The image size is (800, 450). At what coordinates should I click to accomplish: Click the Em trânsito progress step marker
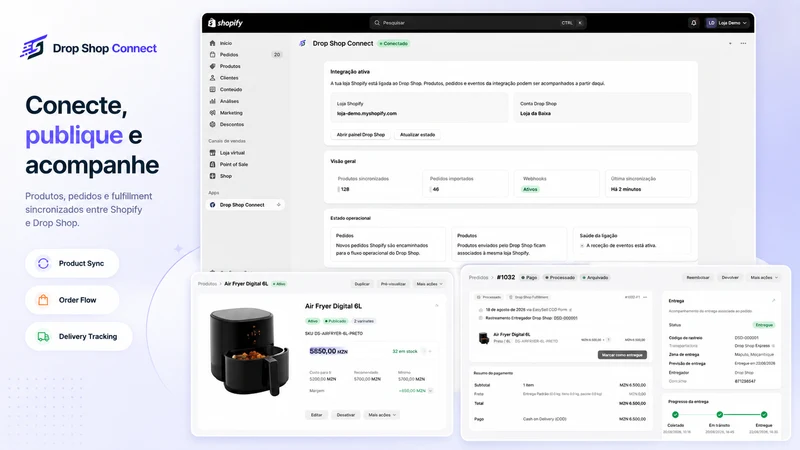719,414
